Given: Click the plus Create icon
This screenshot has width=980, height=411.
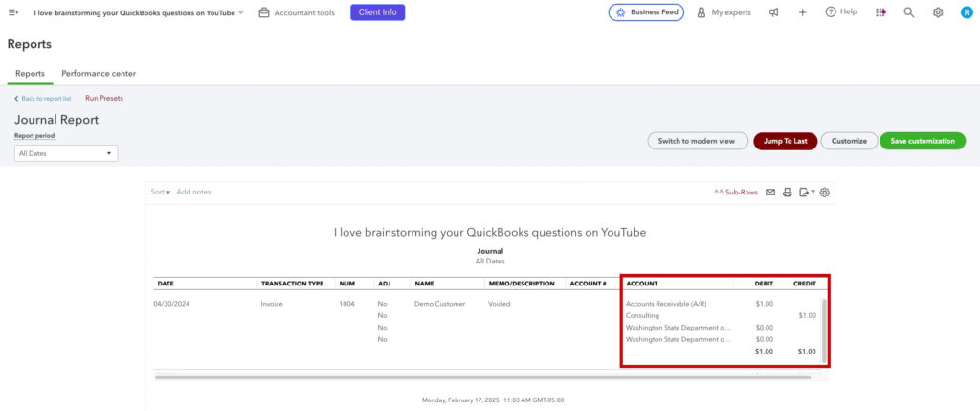Looking at the screenshot, I should tap(803, 12).
